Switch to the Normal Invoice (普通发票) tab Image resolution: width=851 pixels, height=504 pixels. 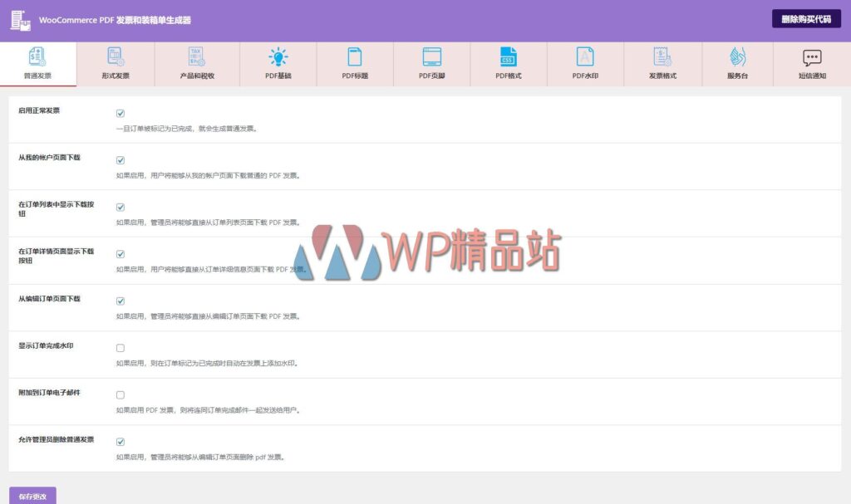[38, 64]
